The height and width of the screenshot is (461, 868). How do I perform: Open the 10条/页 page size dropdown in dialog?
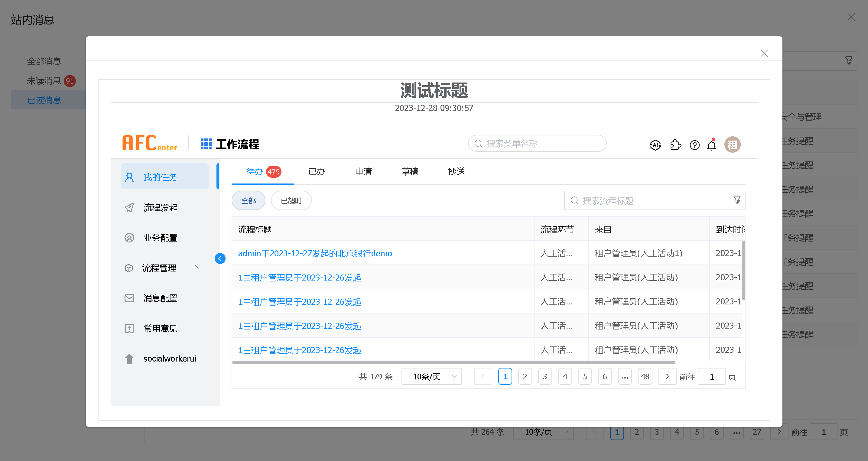pos(431,376)
